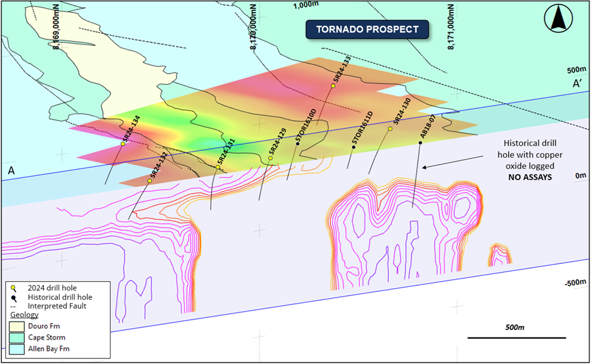
Task: Select the SR24-130 drill hole collar
Action: [x=391, y=128]
